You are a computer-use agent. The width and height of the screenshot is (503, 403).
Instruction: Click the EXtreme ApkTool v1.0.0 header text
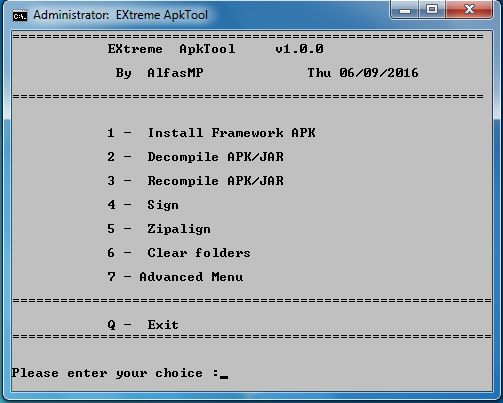215,49
